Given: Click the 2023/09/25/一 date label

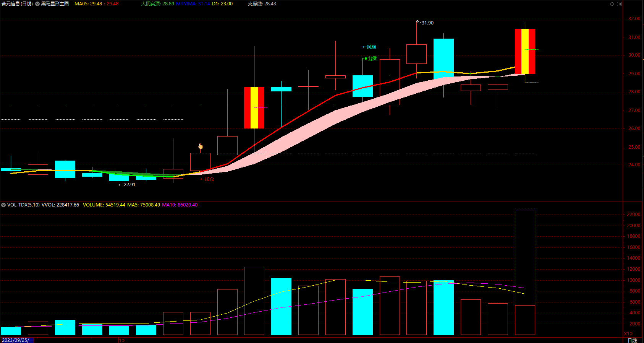Looking at the screenshot, I should 18,340.
